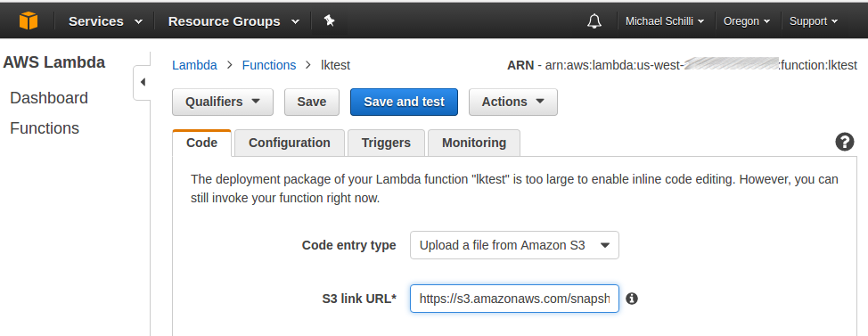Viewport: 868px width, 336px height.
Task: Open the Qualifiers dropdown button
Action: (223, 102)
